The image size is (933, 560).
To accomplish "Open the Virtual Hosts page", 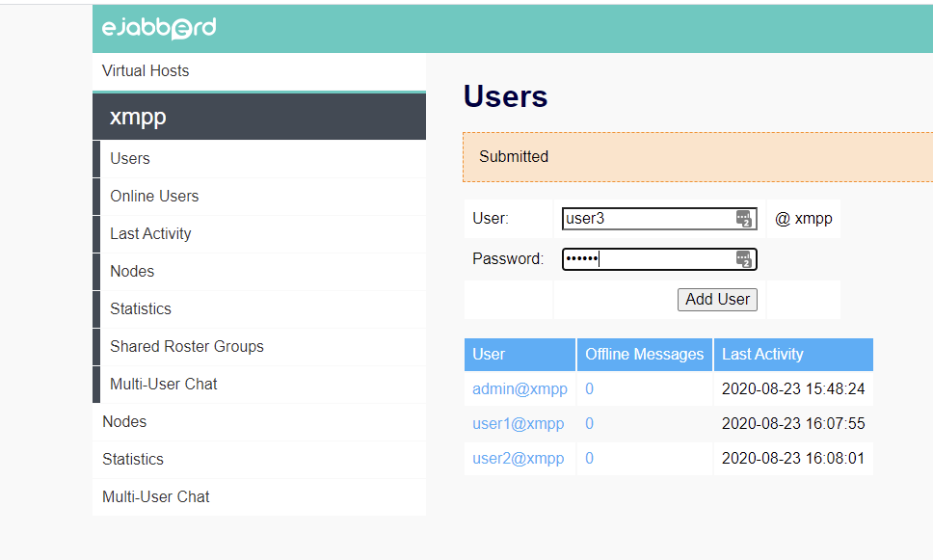I will coord(145,70).
